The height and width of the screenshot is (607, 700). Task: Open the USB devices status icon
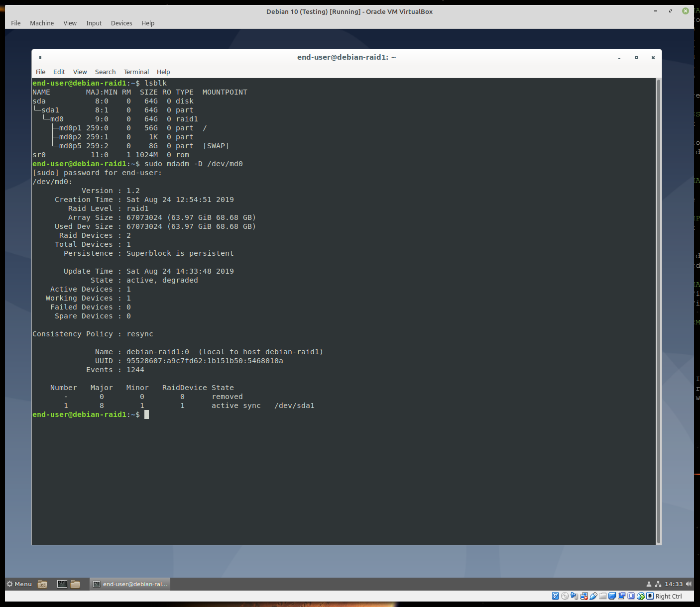(x=593, y=596)
